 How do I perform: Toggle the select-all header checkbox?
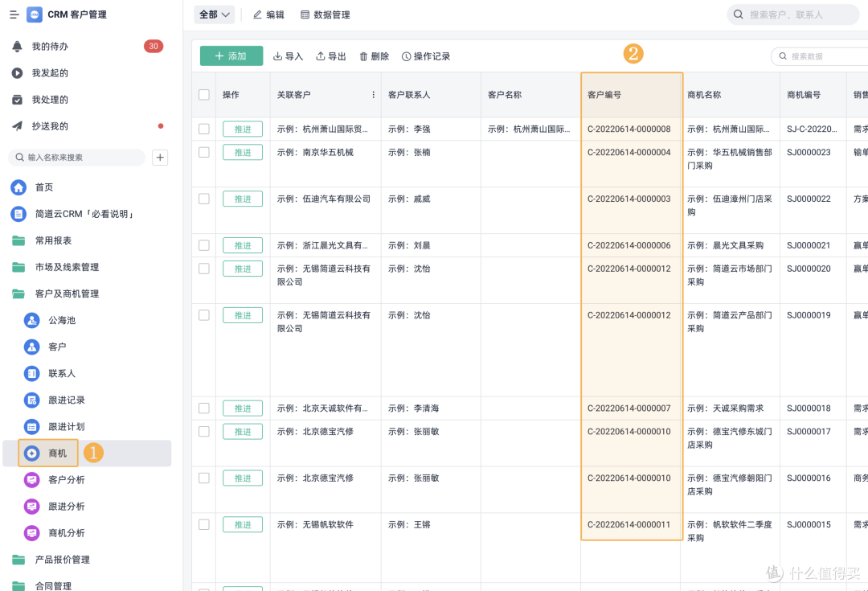(203, 95)
